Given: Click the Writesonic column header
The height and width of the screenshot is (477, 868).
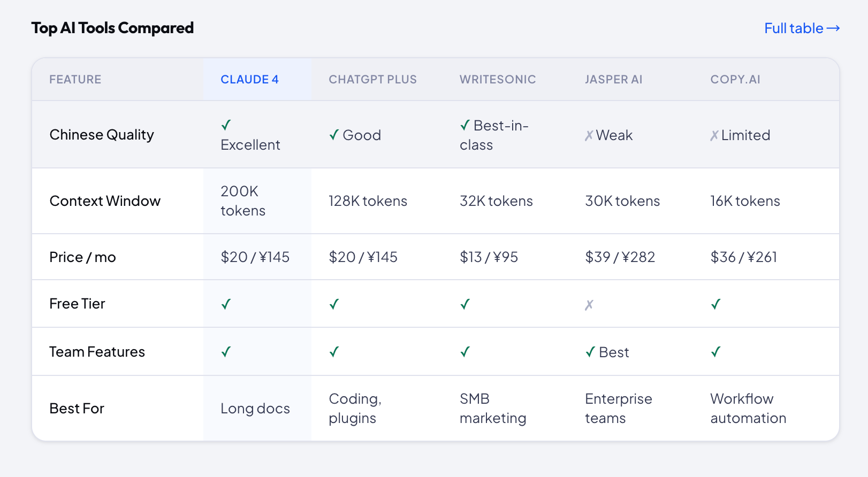Looking at the screenshot, I should coord(497,80).
